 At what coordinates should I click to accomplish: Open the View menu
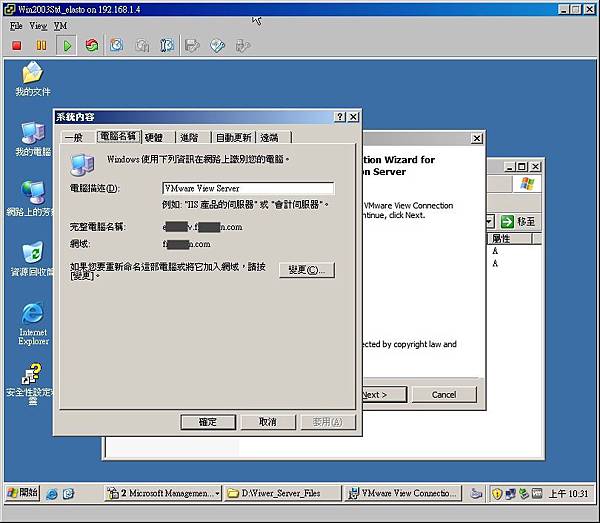(x=38, y=26)
